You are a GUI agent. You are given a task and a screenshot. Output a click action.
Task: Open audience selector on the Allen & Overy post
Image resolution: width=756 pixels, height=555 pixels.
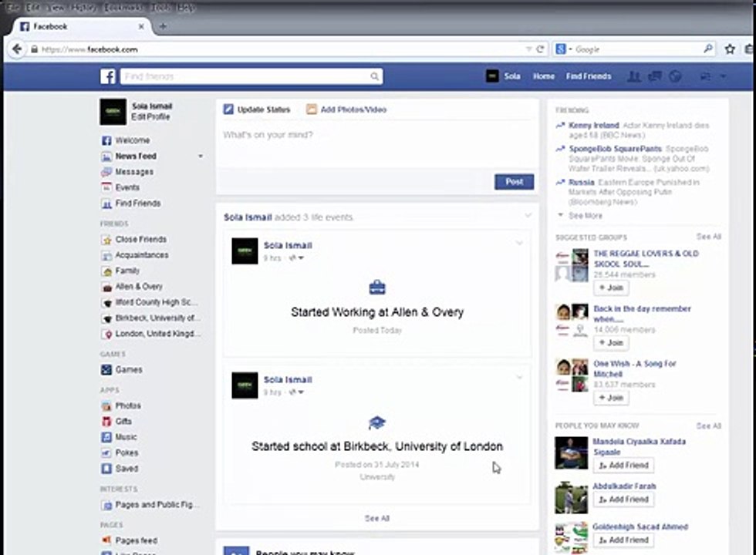tap(296, 258)
